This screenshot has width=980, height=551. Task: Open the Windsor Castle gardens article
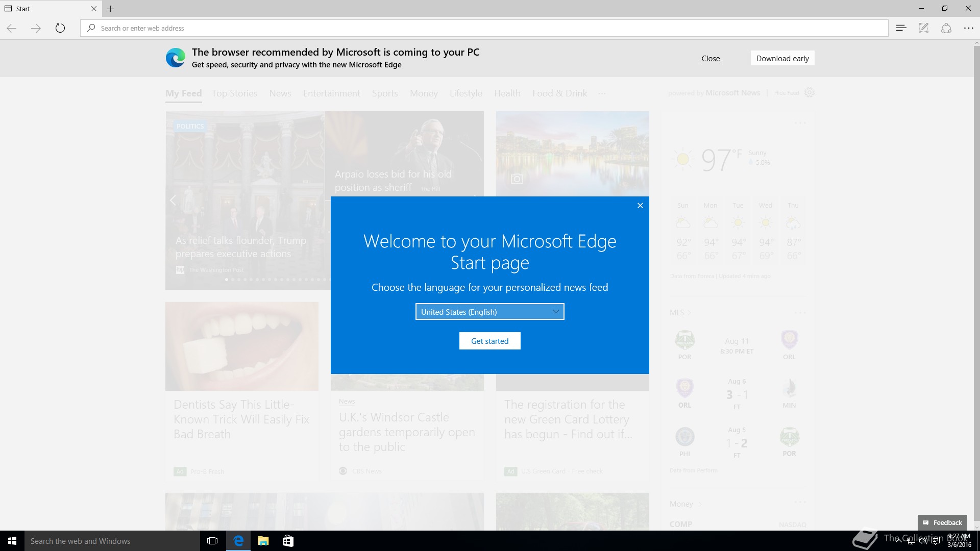(x=407, y=432)
